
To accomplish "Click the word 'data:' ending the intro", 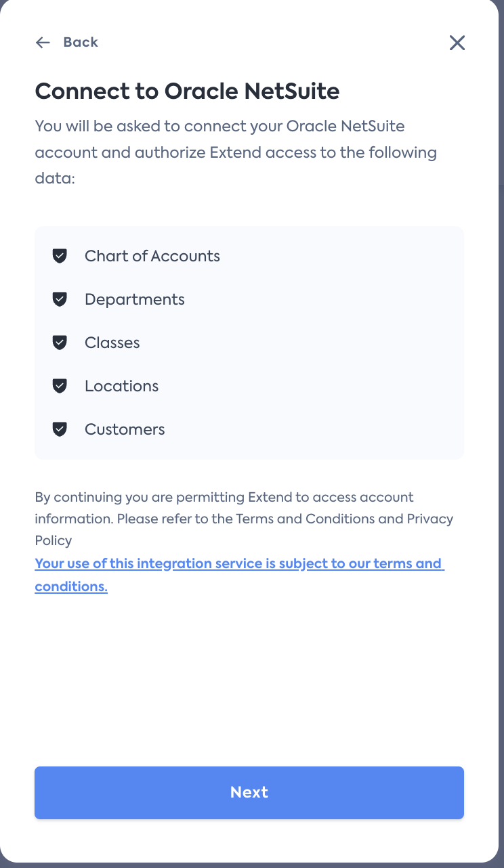I will 54,179.
